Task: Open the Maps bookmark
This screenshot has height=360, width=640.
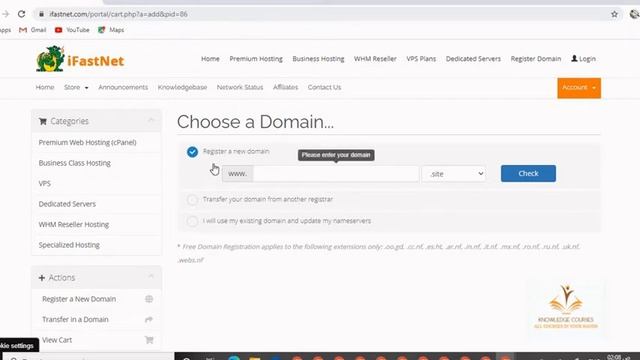Action: 111,30
